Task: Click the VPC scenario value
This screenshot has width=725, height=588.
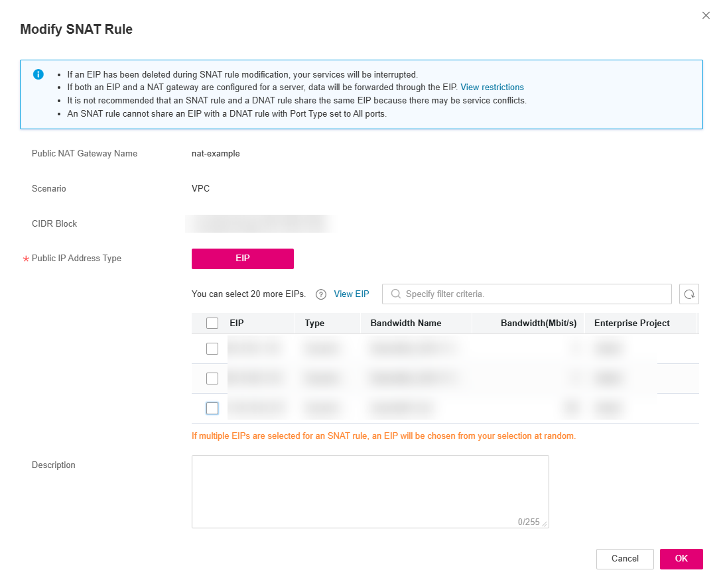Action: tap(201, 189)
